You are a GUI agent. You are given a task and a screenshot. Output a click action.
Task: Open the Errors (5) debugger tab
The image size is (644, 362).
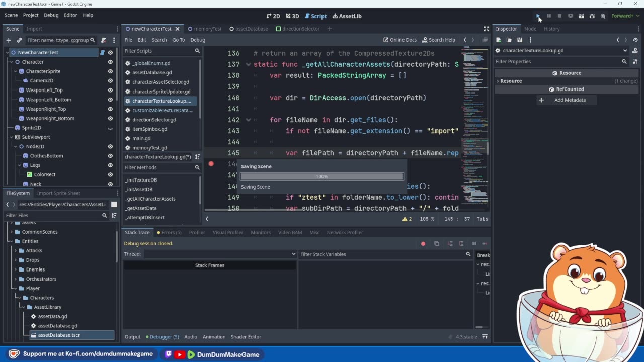[x=169, y=232]
